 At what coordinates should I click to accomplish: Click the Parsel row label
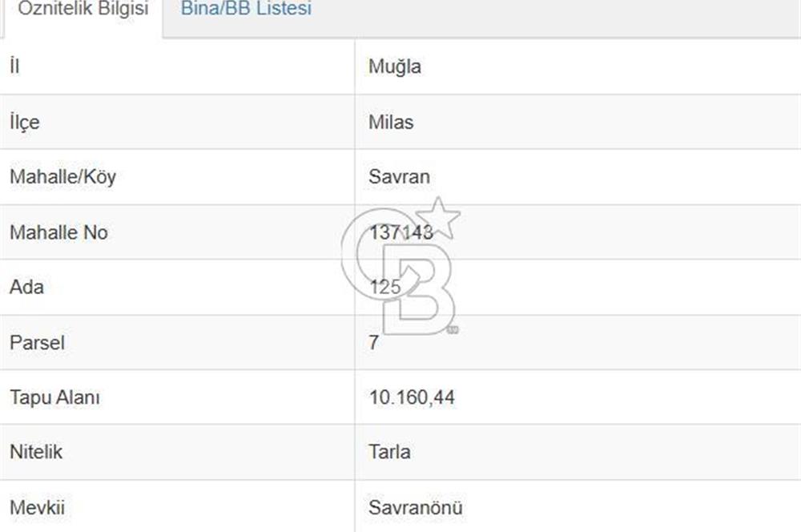[x=35, y=342]
